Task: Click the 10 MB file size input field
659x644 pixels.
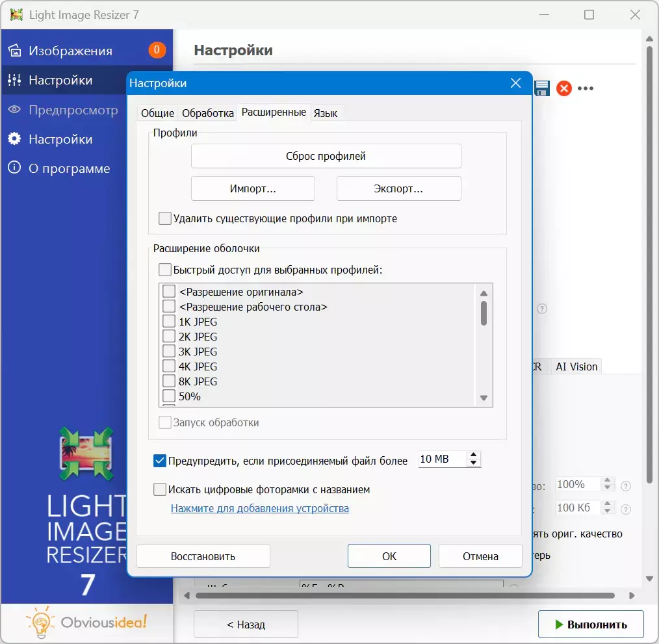Action: point(441,459)
